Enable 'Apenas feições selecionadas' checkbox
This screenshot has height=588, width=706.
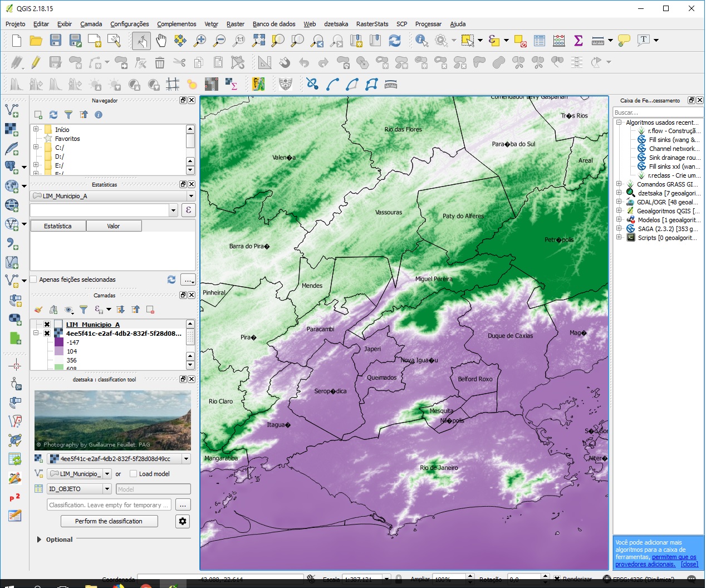[x=32, y=279]
